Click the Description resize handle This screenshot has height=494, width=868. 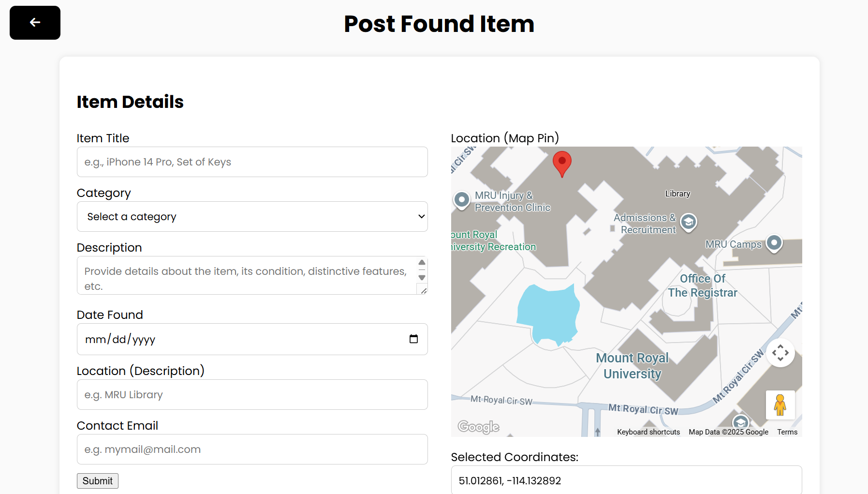coord(424,290)
